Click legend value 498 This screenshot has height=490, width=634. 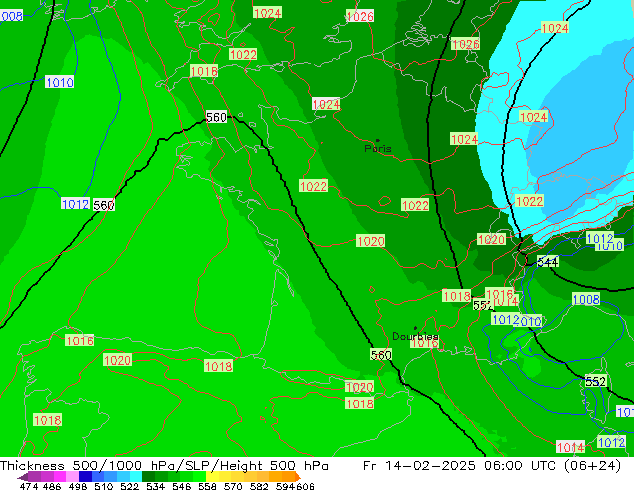pyautogui.click(x=78, y=486)
